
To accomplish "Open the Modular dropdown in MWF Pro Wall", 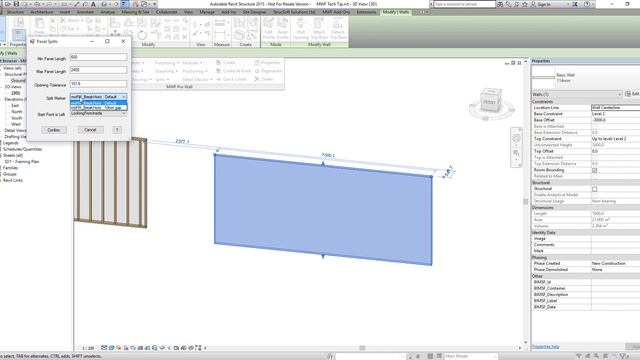I will click(192, 63).
